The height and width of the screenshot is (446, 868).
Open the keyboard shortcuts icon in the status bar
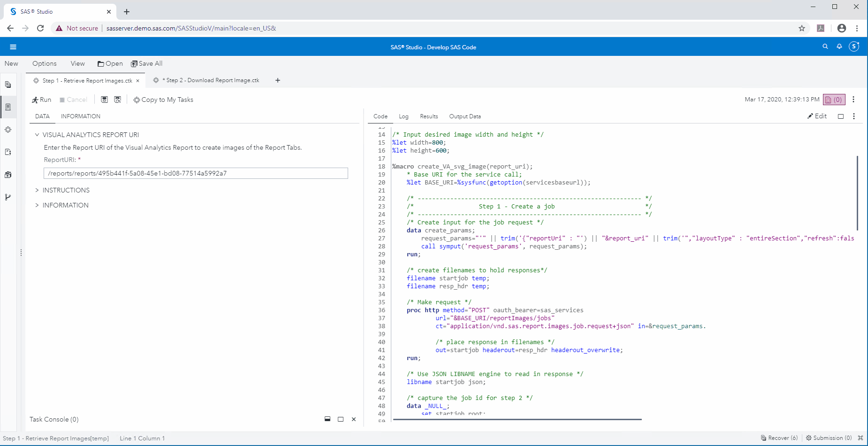click(861, 438)
